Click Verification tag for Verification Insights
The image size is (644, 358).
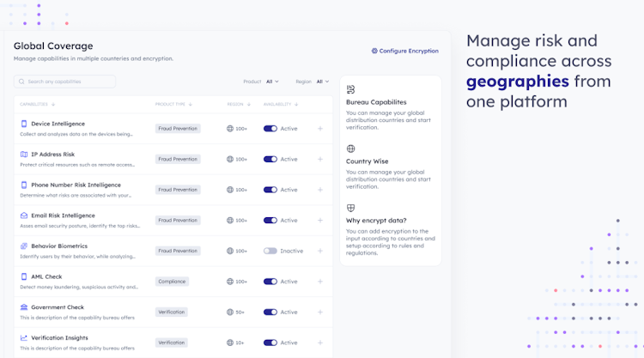tap(171, 343)
